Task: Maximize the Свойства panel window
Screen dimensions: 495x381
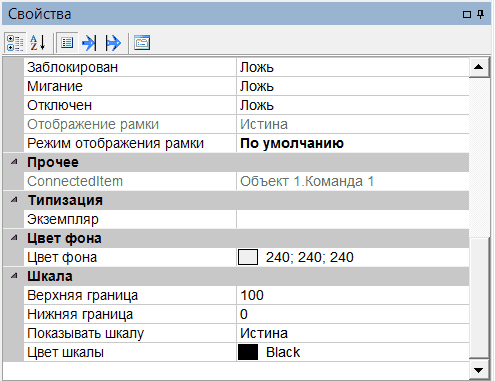Action: 467,14
